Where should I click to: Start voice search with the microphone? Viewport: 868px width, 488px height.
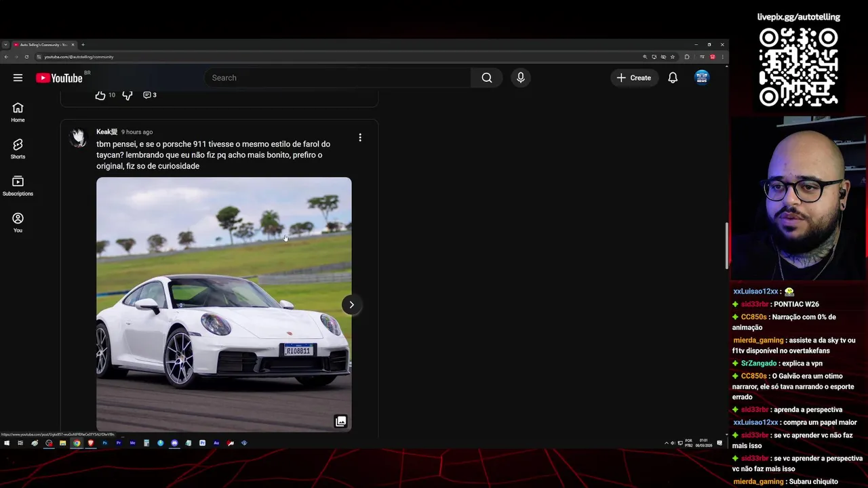click(521, 78)
